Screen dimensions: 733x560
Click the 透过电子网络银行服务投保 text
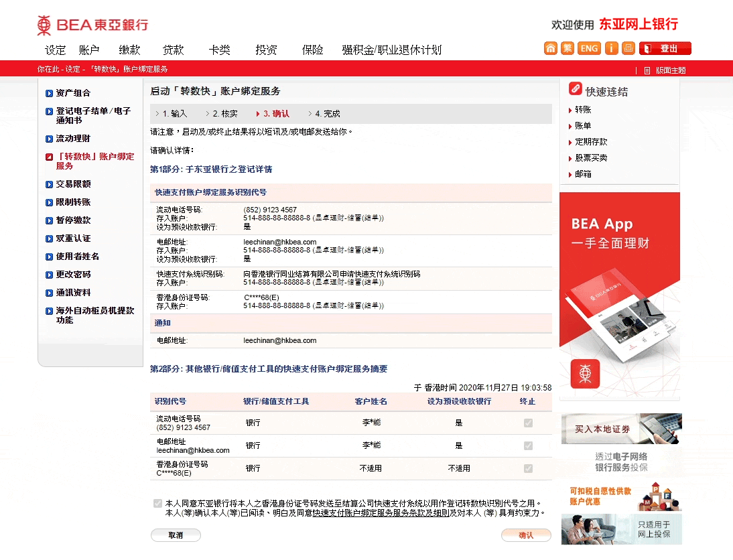(621, 462)
